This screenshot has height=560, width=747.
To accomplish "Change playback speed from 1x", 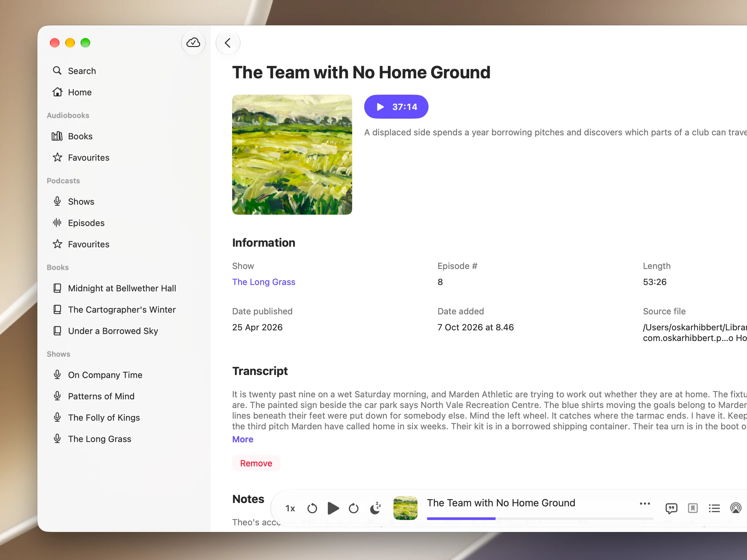I will point(290,508).
